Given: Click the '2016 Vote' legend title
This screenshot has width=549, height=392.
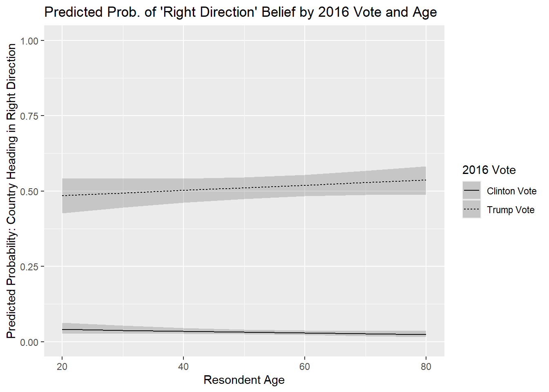Looking at the screenshot, I should coord(489,170).
